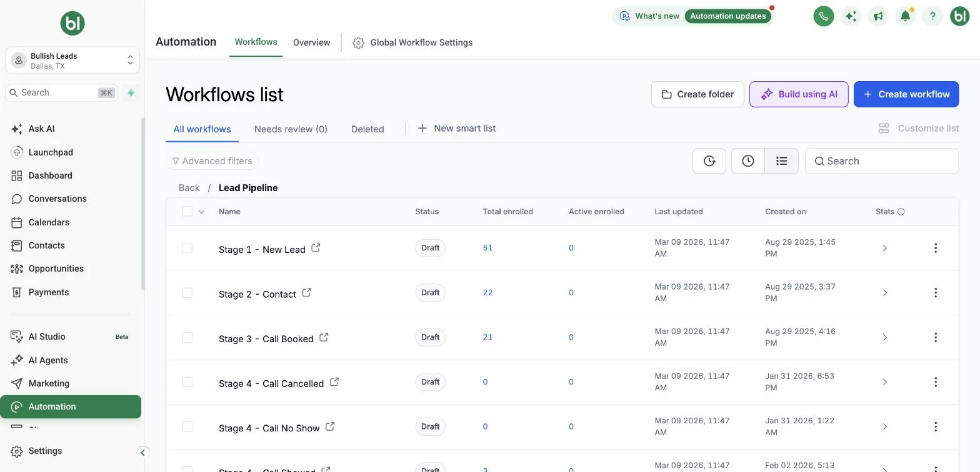Open Stage 1 - New Lead in new tab
Screen dimensions: 980x472
[316, 248]
